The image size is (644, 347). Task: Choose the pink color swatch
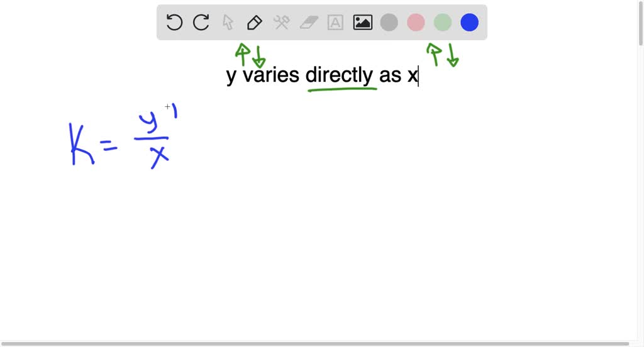point(416,22)
